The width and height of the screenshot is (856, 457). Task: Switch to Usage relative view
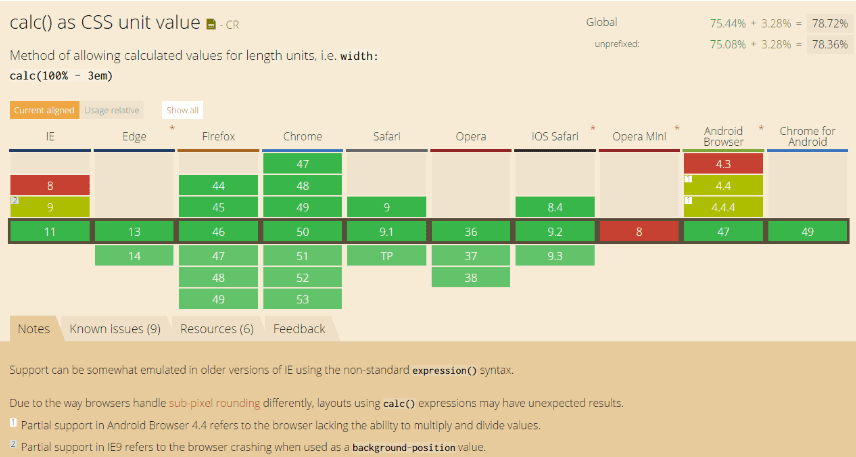(x=111, y=110)
